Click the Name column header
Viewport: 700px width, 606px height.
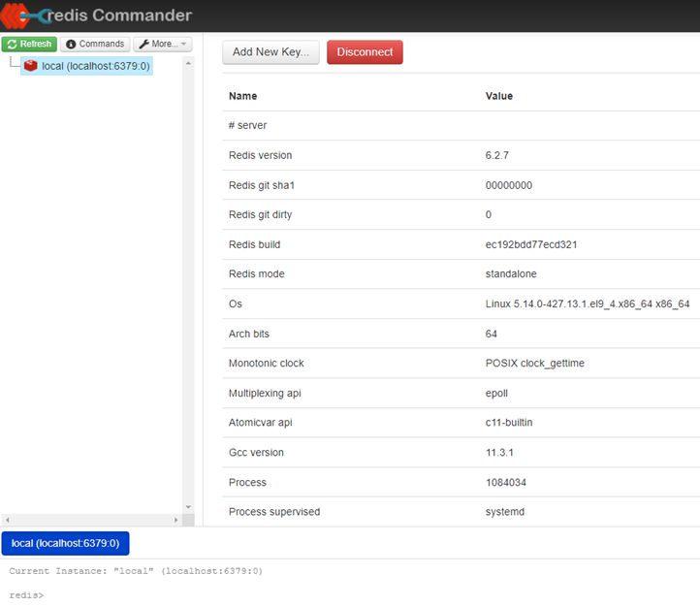(242, 96)
